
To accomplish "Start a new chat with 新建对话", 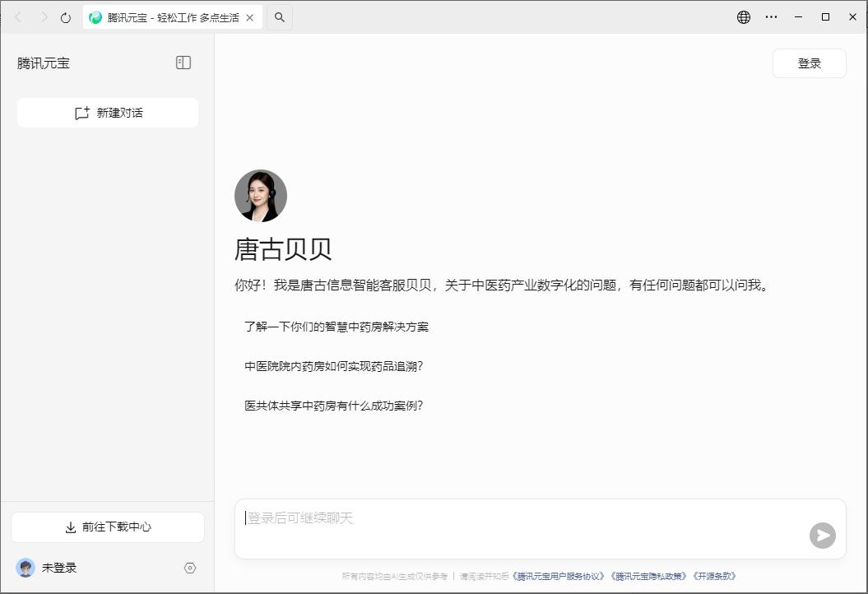I will (108, 113).
